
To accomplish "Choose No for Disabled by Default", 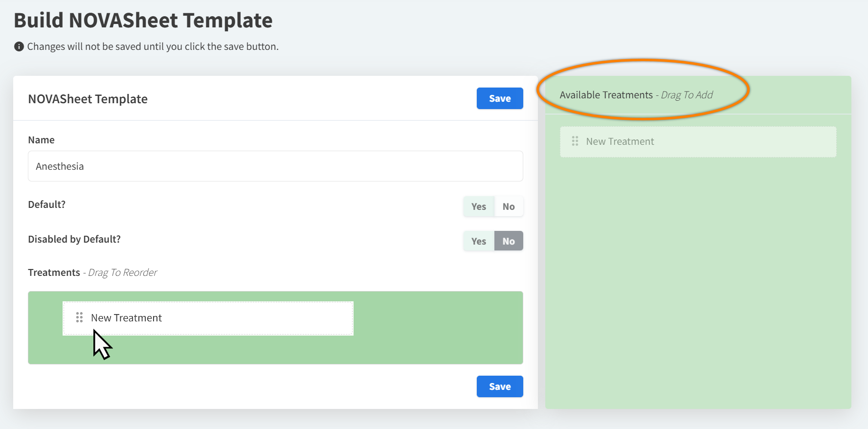I will tap(509, 241).
